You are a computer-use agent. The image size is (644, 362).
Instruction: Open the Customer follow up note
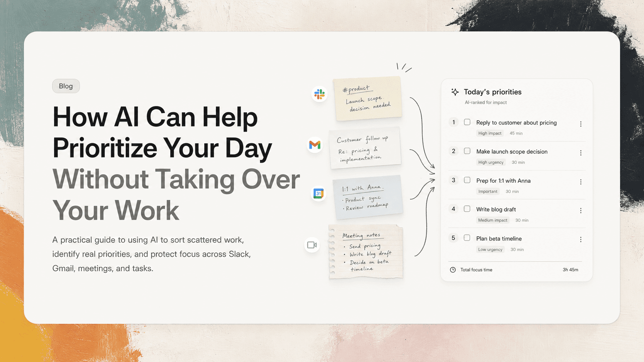tap(365, 148)
